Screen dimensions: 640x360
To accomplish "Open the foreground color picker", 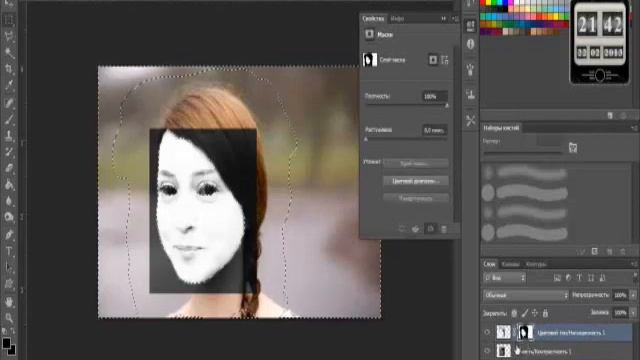I will pos(6,343).
